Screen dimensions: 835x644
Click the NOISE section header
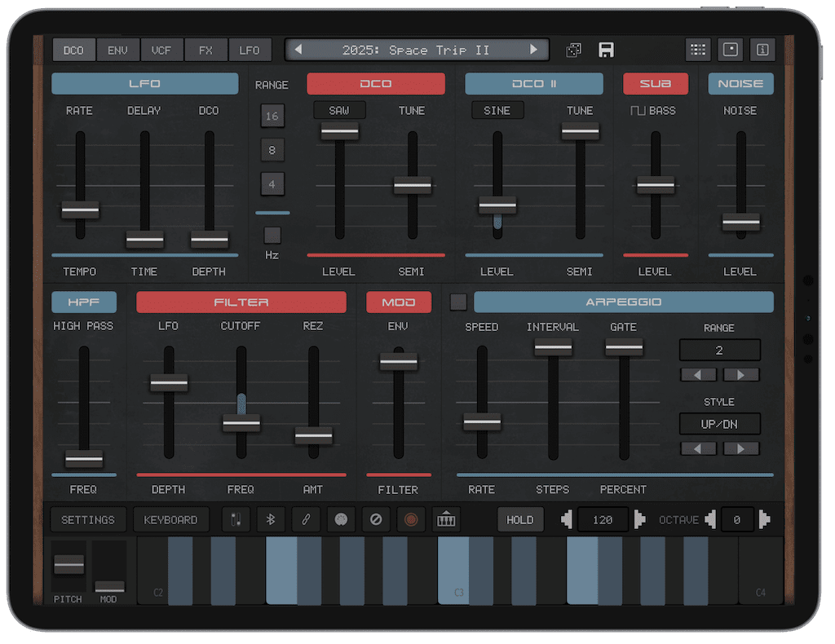tap(740, 84)
